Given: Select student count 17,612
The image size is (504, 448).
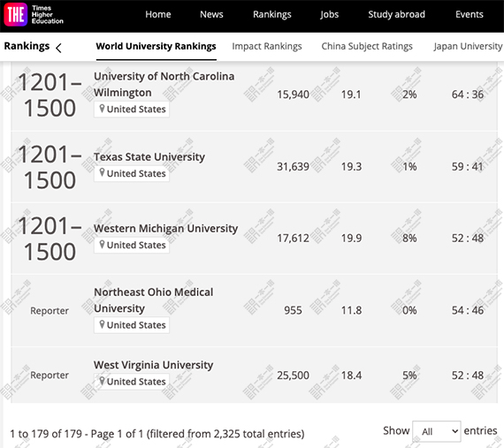Looking at the screenshot, I should (293, 238).
